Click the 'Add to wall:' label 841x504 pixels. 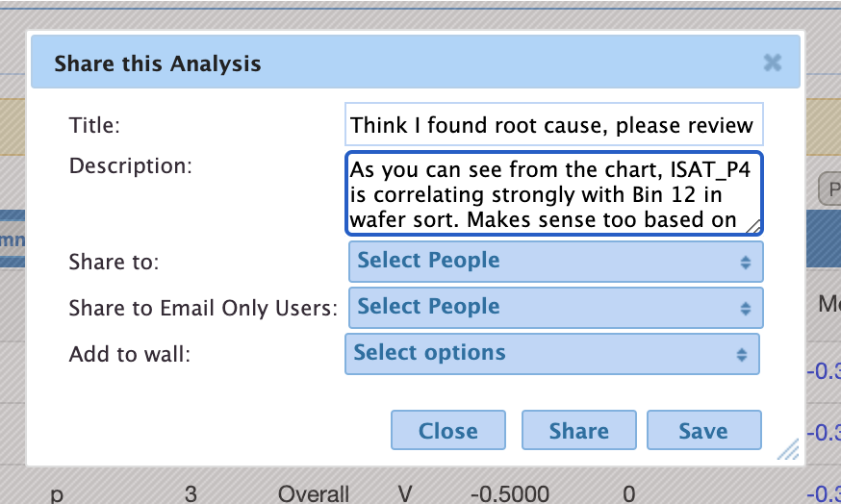130,354
